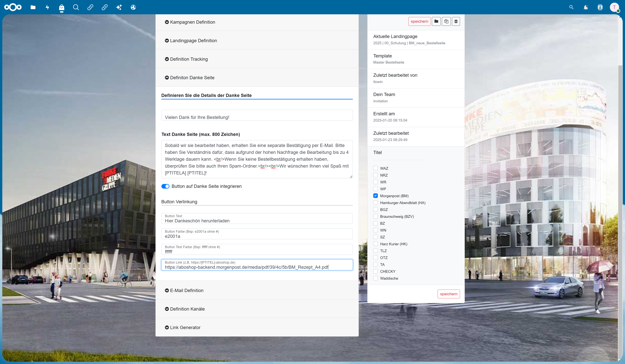Uncheck the Morgenpost (BM) checkbox
This screenshot has width=625, height=364.
click(376, 196)
